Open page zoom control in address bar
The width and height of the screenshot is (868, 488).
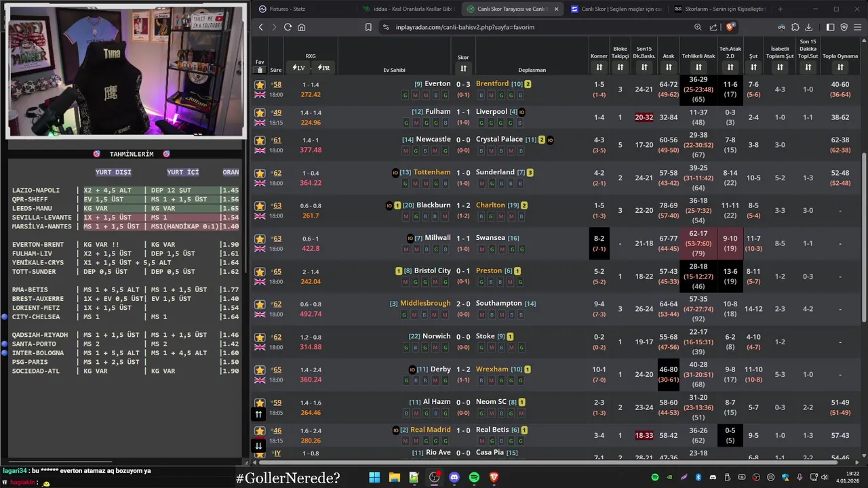[698, 27]
